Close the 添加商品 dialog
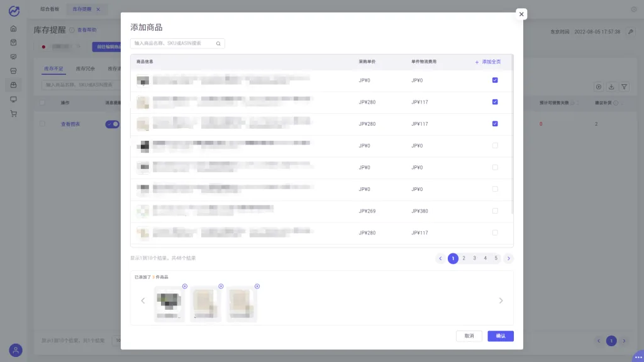This screenshot has height=362, width=644. pyautogui.click(x=521, y=14)
